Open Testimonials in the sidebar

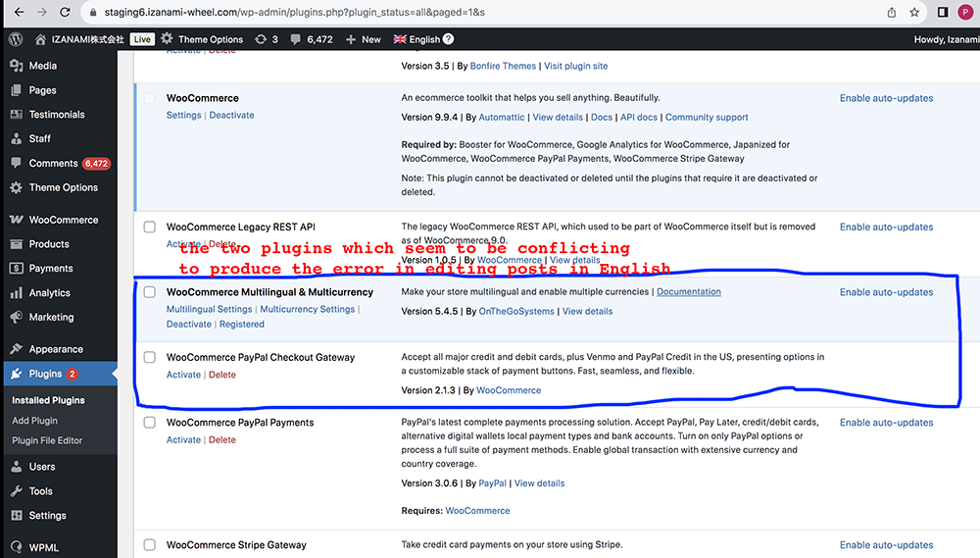click(56, 115)
